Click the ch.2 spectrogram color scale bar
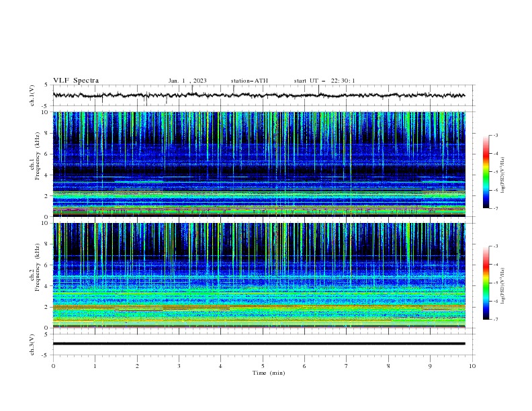The height and width of the screenshot is (411, 532). tap(486, 283)
